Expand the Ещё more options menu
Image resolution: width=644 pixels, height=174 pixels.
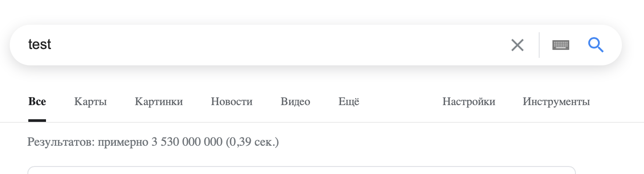[x=349, y=102]
